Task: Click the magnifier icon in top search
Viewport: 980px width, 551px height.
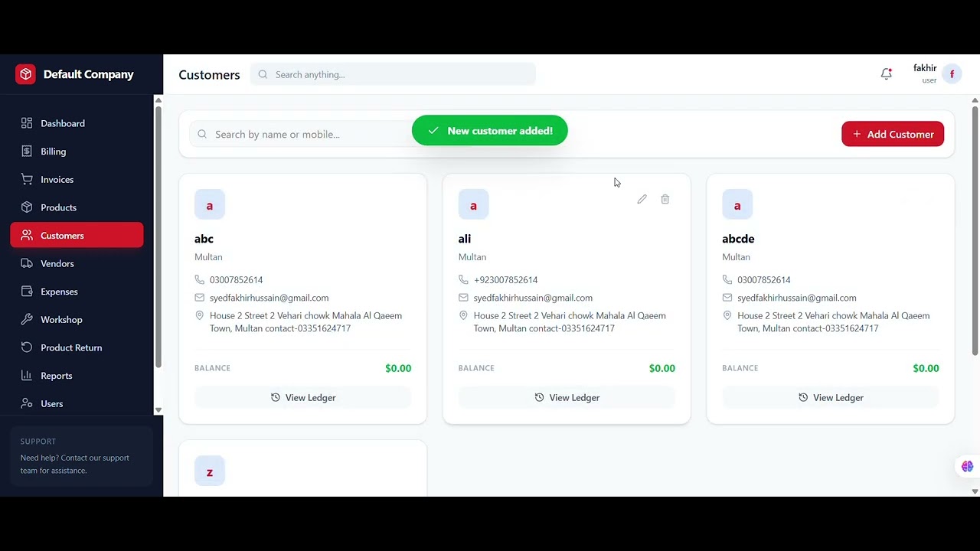Action: point(263,74)
